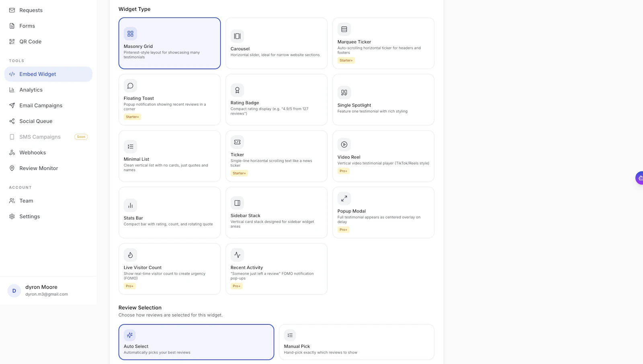Choose Manual Pick review selection

point(357,342)
